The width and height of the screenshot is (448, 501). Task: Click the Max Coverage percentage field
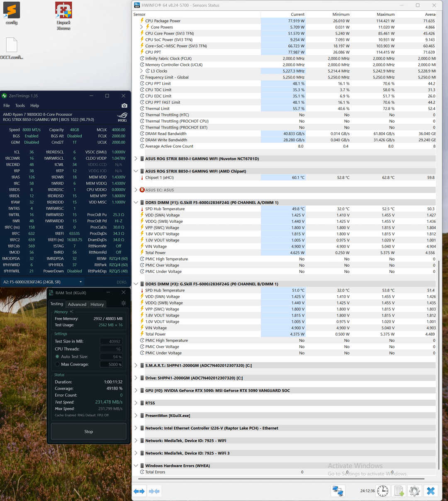pos(112,364)
